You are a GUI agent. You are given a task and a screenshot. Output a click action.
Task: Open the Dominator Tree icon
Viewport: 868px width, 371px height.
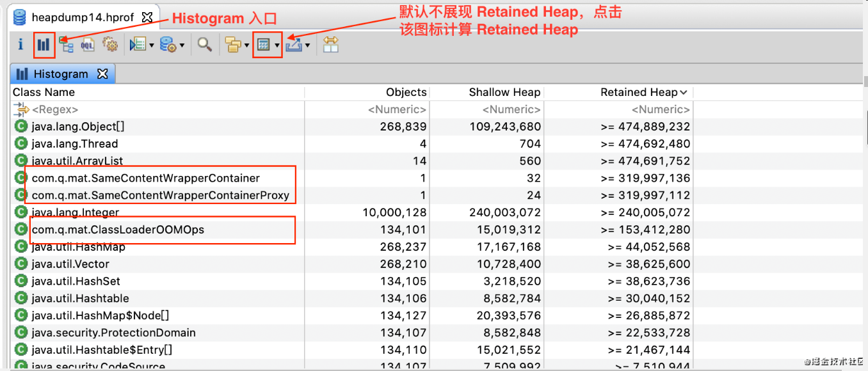point(66,45)
